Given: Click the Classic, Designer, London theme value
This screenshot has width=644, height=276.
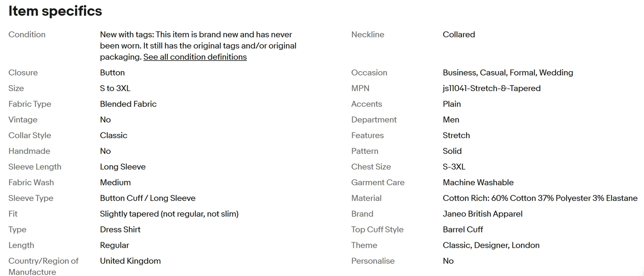Looking at the screenshot, I should [491, 245].
